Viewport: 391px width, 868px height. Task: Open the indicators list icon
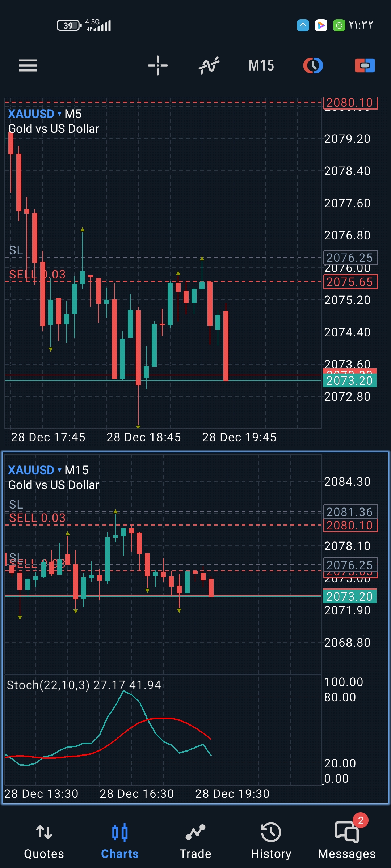[209, 65]
